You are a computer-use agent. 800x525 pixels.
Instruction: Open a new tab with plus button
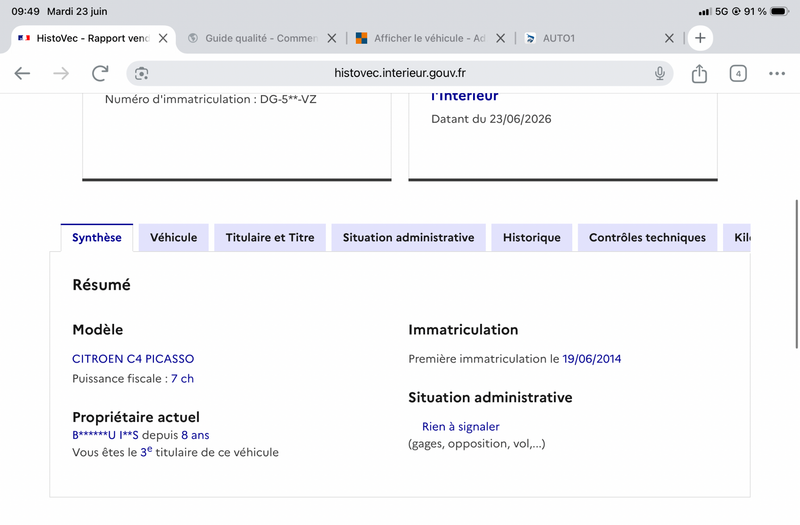[700, 38]
